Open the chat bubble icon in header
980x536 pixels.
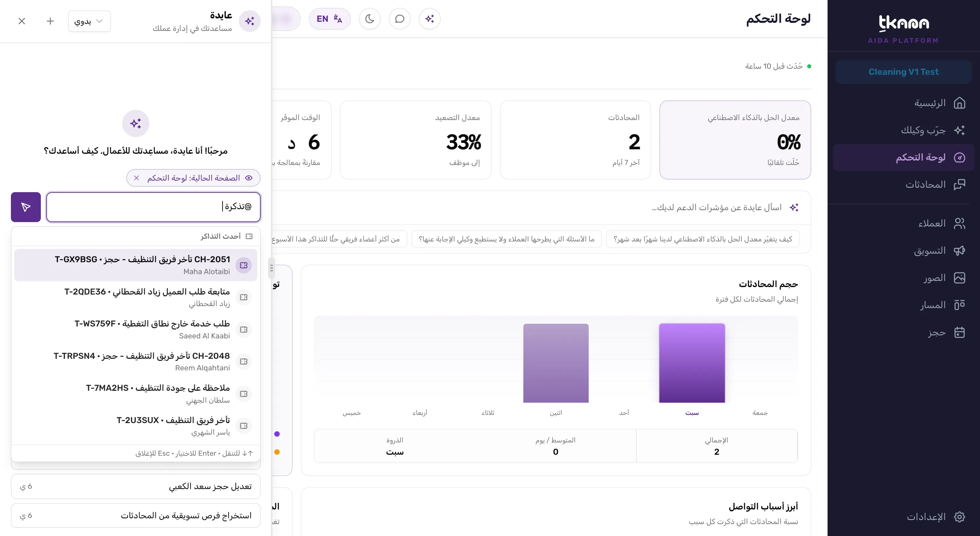coord(399,19)
